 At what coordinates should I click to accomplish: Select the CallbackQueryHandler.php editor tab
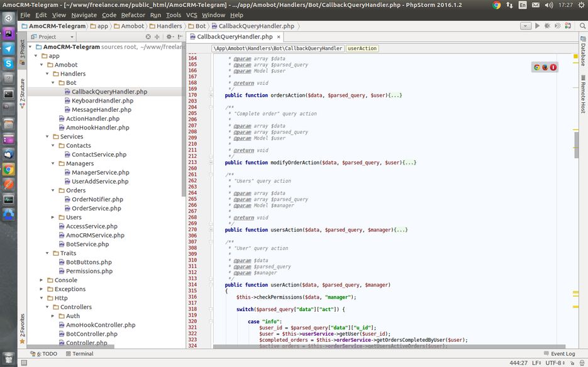coord(235,36)
